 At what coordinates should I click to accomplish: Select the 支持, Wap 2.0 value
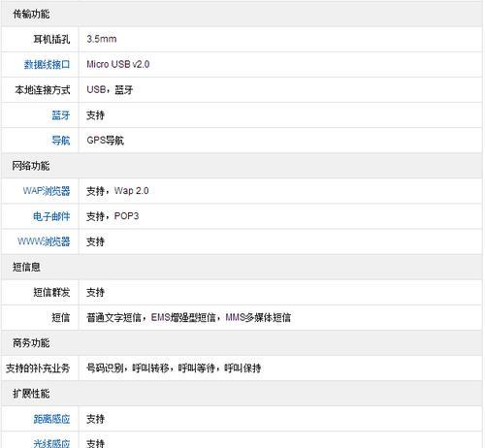[x=117, y=191]
